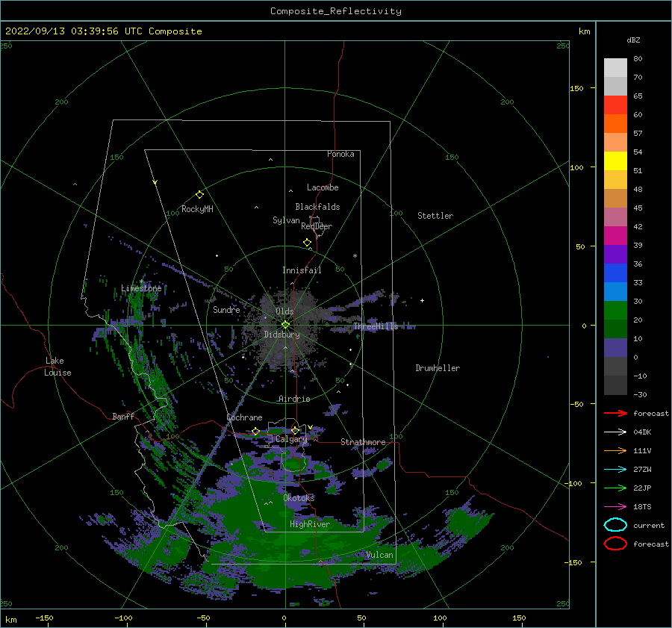Click the Vulcan label

pos(379,555)
